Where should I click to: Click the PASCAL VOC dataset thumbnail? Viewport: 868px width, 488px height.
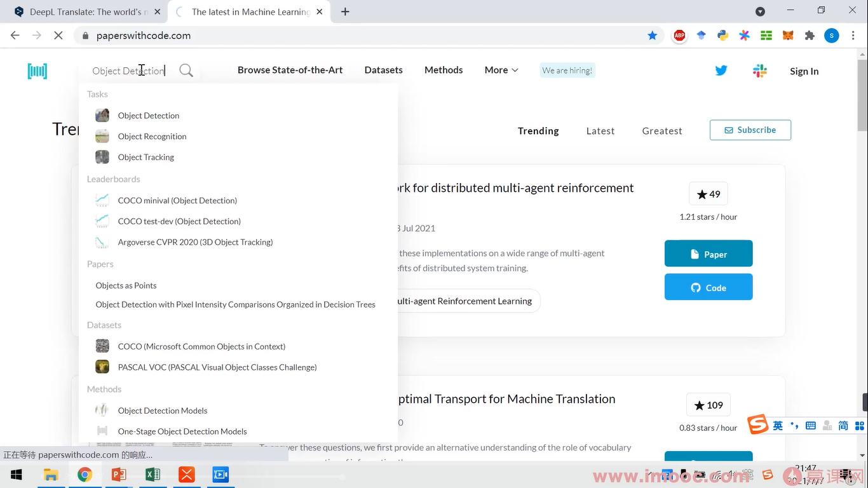(102, 367)
